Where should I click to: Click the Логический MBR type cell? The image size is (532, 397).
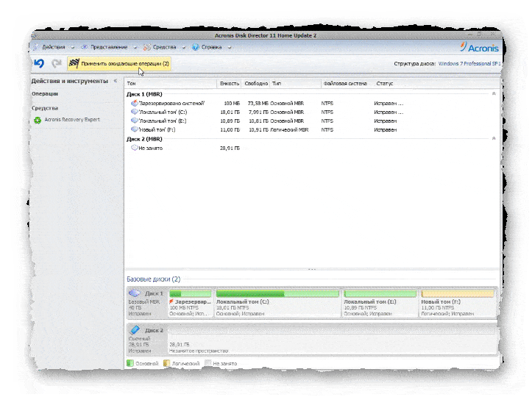click(x=289, y=129)
